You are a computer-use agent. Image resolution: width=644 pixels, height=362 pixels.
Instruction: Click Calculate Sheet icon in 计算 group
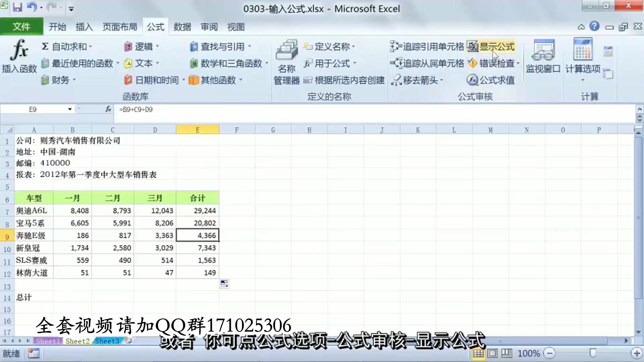pyautogui.click(x=608, y=73)
